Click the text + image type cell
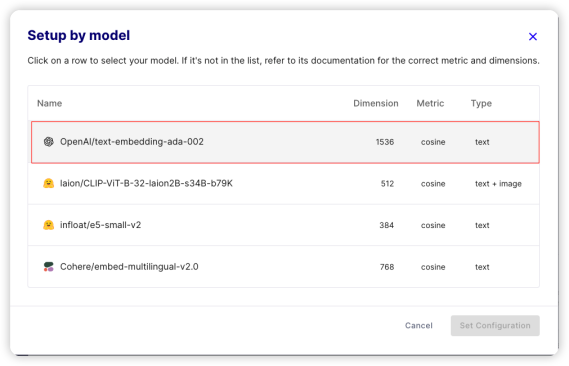 498,184
